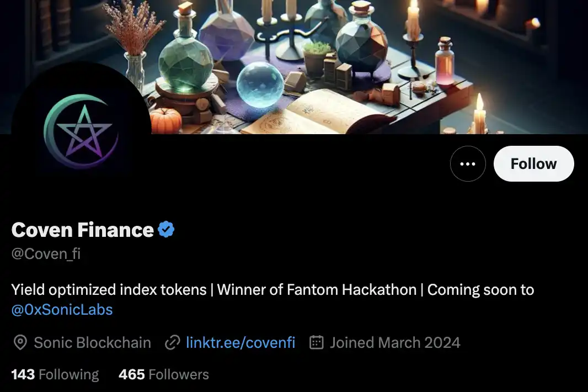Image resolution: width=588 pixels, height=392 pixels.
Task: Open the pentagram profile avatar
Action: [82, 132]
